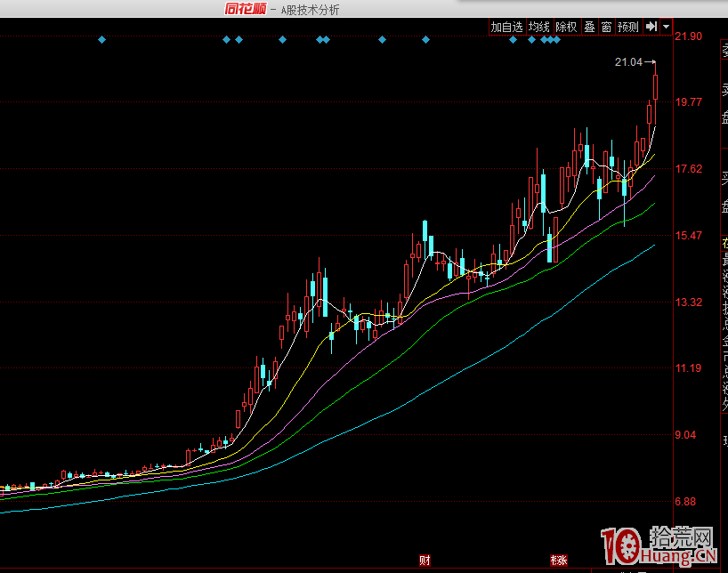The image size is (728, 573).
Task: Click the A股技术分析 title text
Action: 310,10
